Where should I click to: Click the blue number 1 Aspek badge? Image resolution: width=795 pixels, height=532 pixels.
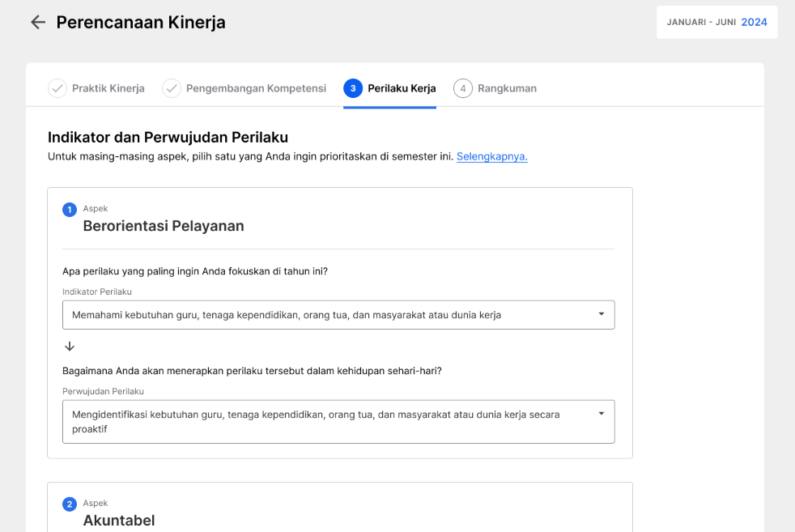point(70,210)
